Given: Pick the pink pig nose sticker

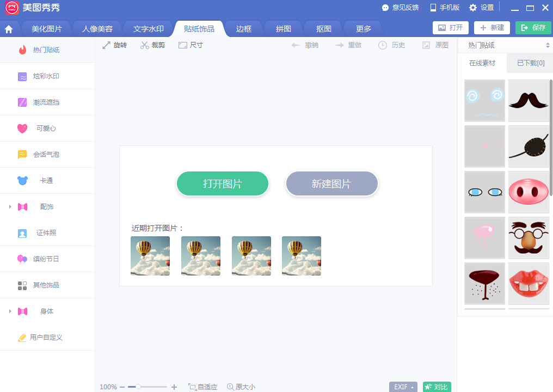Looking at the screenshot, I should [x=529, y=192].
